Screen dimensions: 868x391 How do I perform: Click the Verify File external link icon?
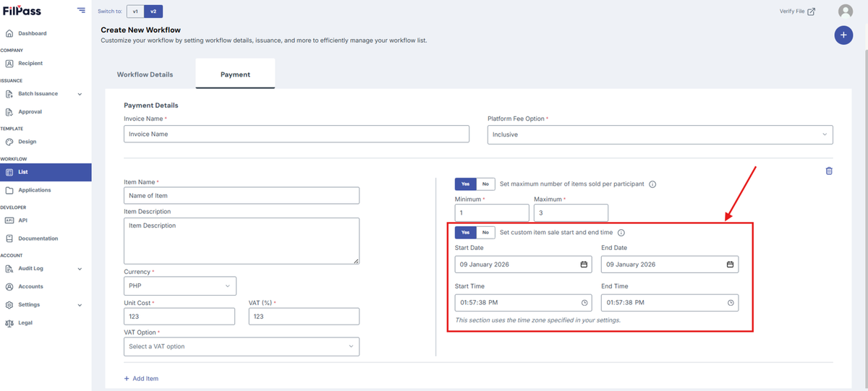click(x=812, y=12)
